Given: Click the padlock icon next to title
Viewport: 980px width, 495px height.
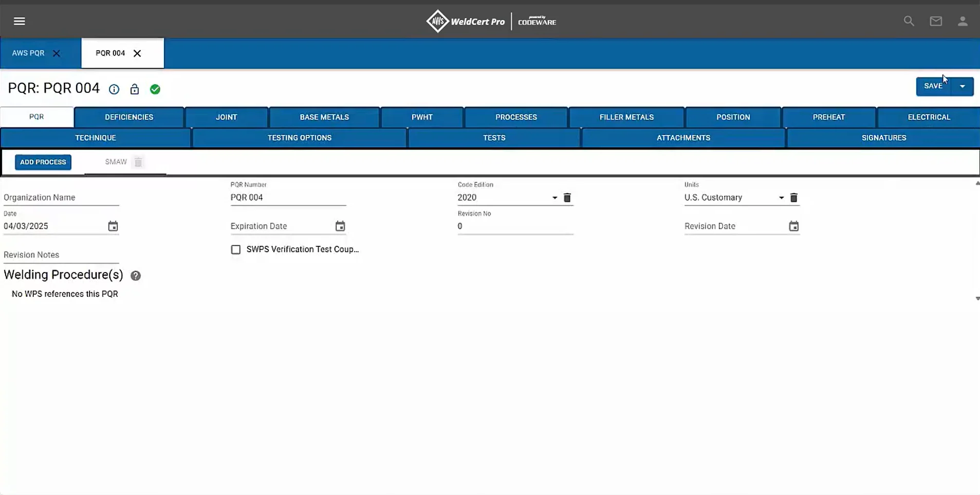Looking at the screenshot, I should pos(135,89).
